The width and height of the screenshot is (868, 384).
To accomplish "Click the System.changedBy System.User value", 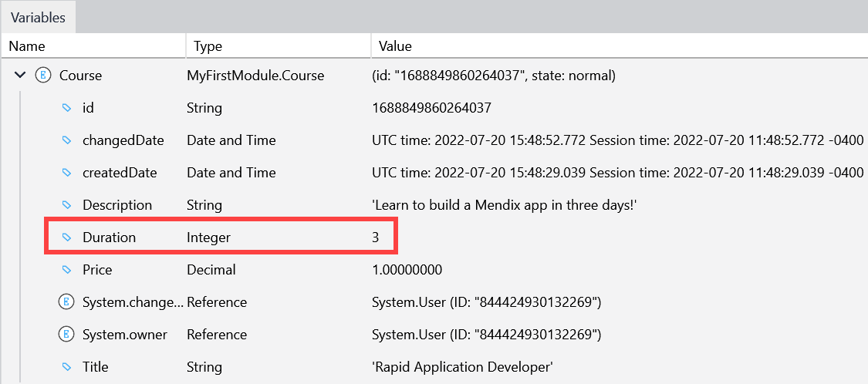I will coord(487,302).
